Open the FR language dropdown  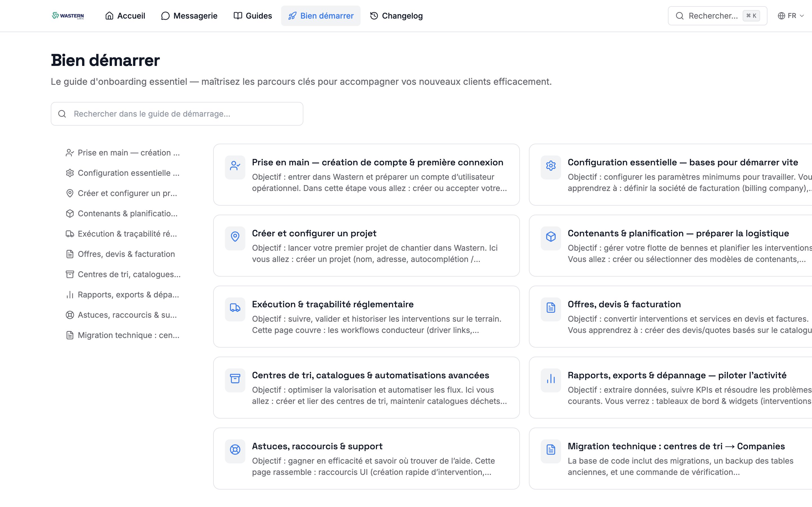click(792, 15)
